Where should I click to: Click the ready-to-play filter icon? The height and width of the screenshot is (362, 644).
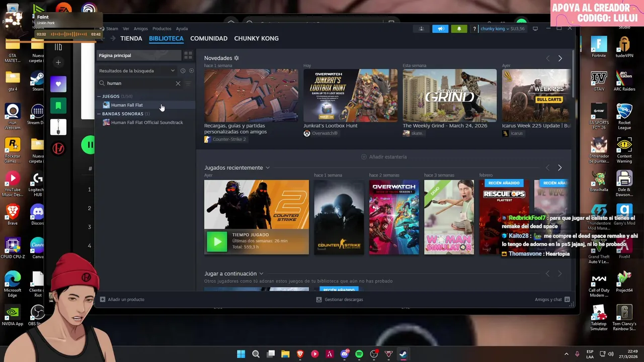[191, 71]
